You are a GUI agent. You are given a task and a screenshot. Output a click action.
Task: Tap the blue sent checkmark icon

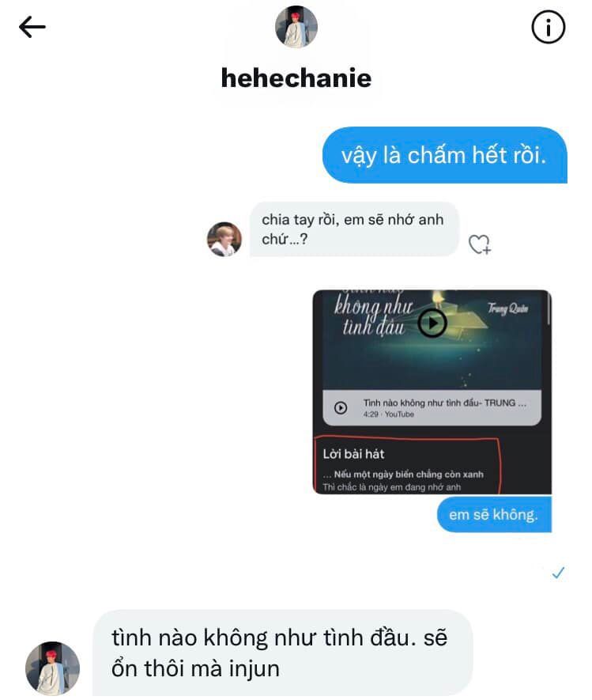click(558, 573)
